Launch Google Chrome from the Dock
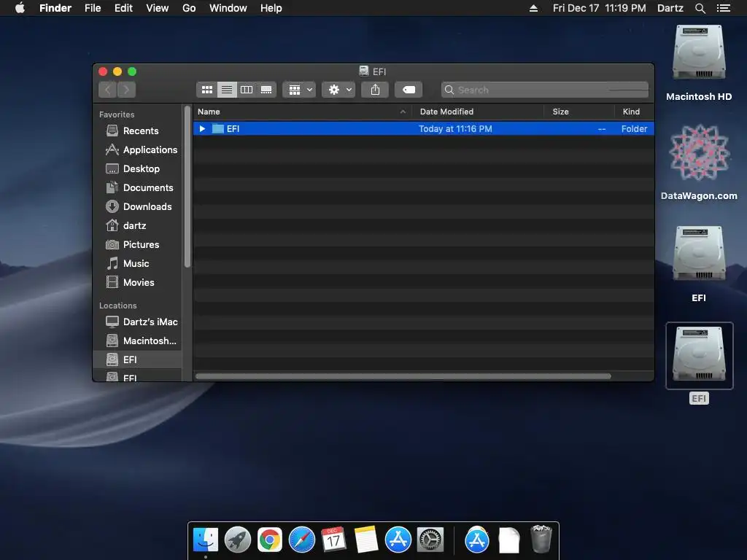747x560 pixels. click(x=270, y=540)
